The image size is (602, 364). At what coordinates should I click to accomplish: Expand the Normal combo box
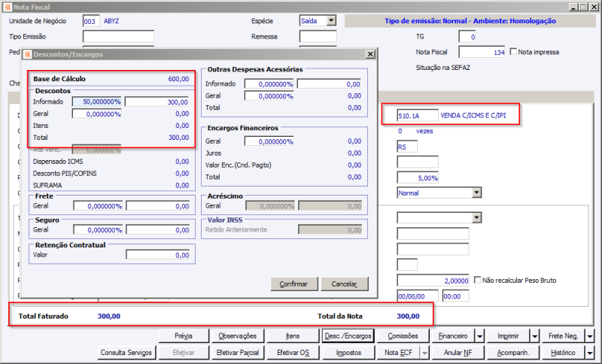pos(476,193)
